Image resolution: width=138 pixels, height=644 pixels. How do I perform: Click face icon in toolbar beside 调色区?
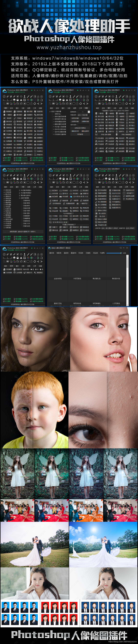click(4, 254)
